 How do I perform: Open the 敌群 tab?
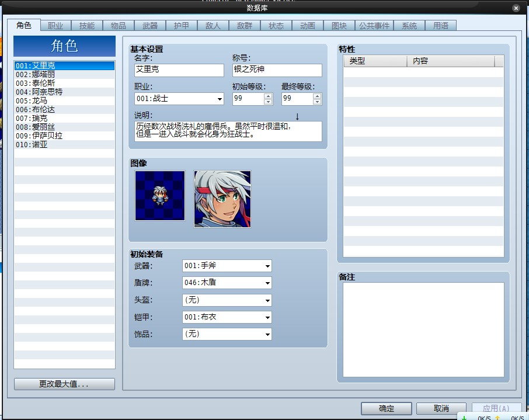tap(245, 26)
